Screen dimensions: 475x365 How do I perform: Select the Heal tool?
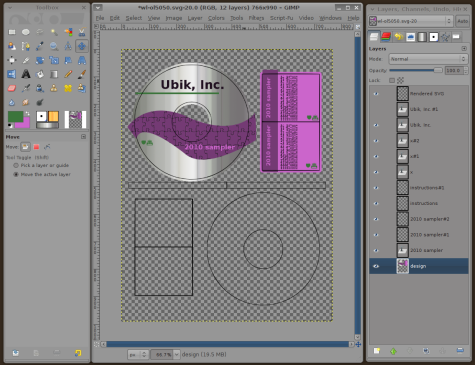pyautogui.click(x=68, y=88)
